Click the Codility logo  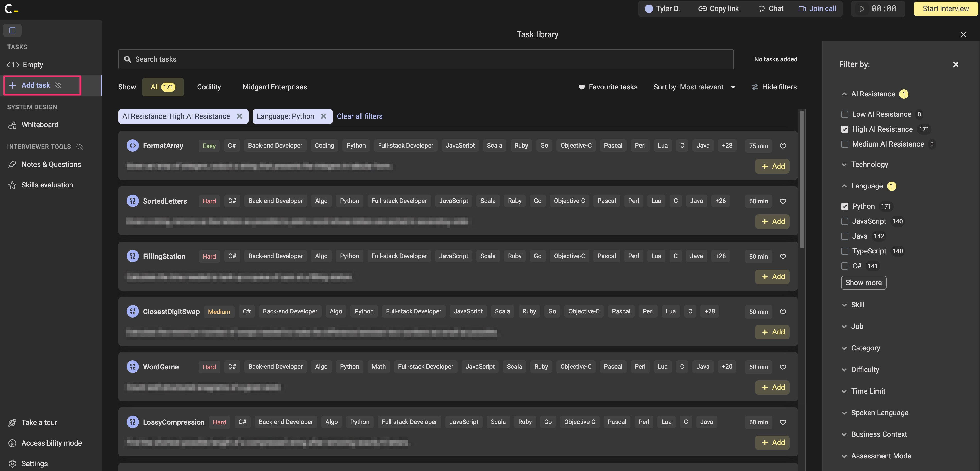[11, 9]
